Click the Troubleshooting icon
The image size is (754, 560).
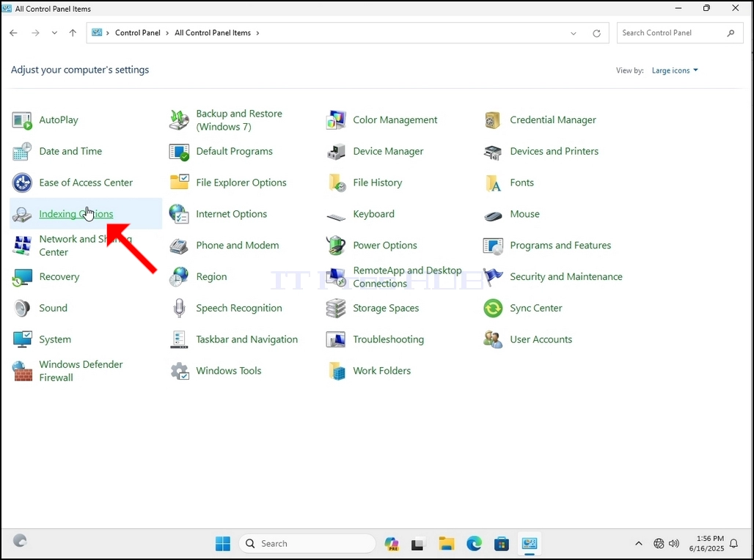click(336, 339)
